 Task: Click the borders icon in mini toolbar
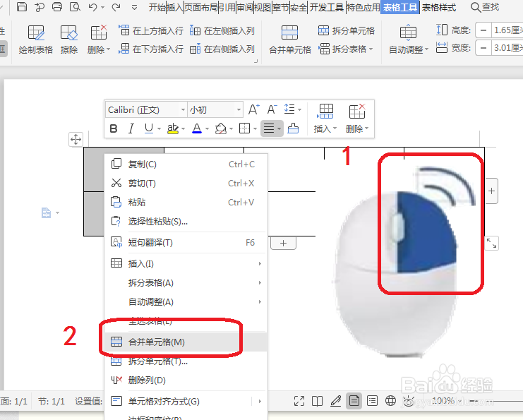pos(244,128)
